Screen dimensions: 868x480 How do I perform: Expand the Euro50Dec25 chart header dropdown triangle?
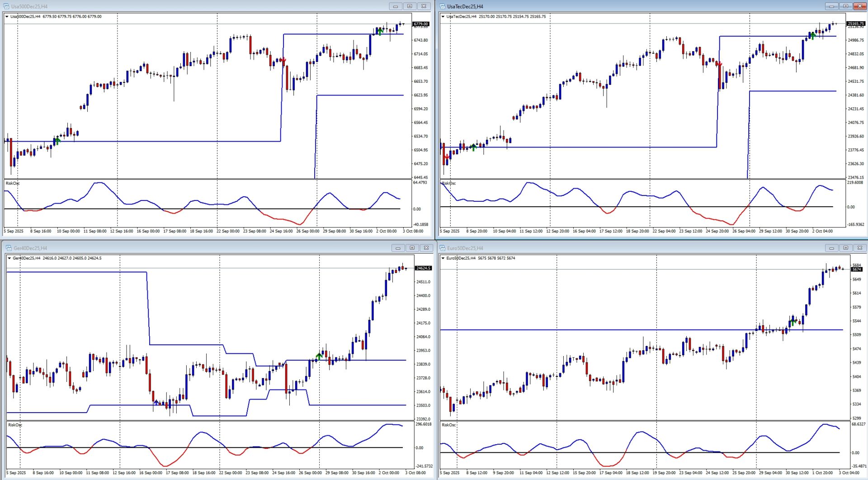[x=443, y=258]
